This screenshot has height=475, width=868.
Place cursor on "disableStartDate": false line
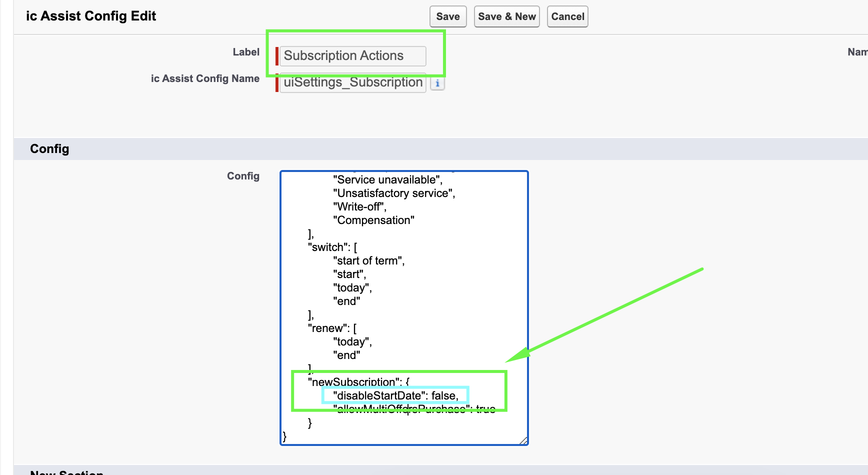395,395
